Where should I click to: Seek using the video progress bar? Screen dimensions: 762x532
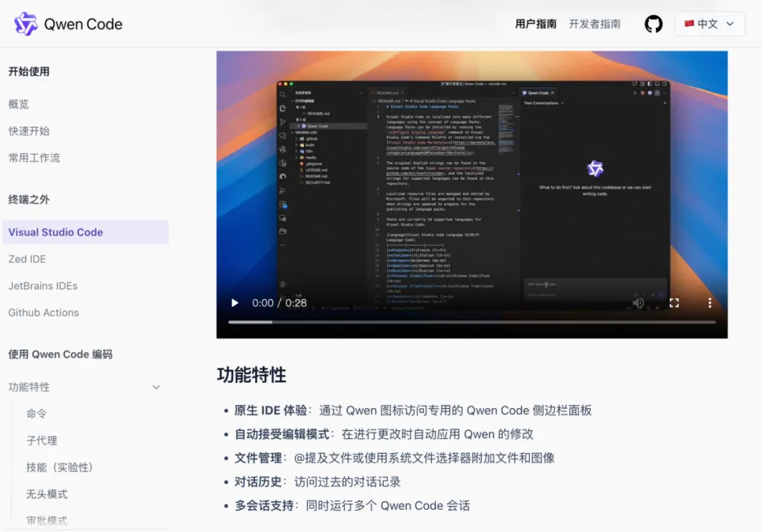click(x=472, y=322)
